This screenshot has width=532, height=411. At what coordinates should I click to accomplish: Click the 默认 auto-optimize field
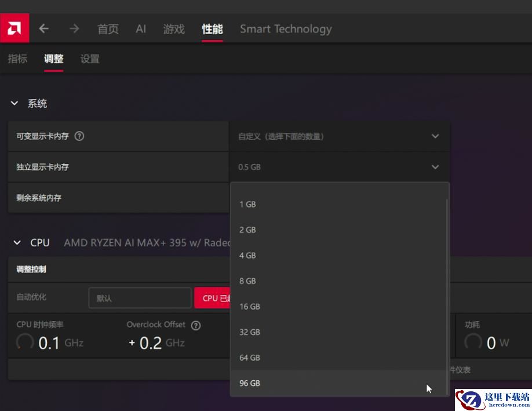(x=140, y=298)
